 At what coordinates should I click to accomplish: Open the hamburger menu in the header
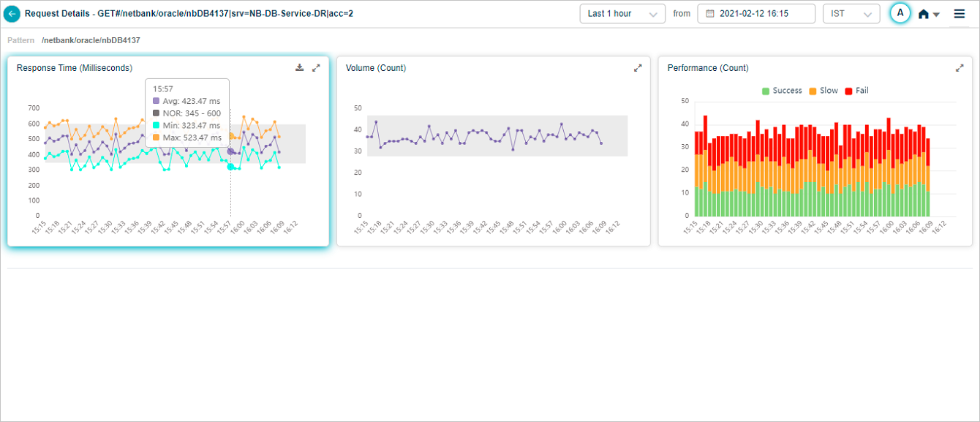coord(959,13)
